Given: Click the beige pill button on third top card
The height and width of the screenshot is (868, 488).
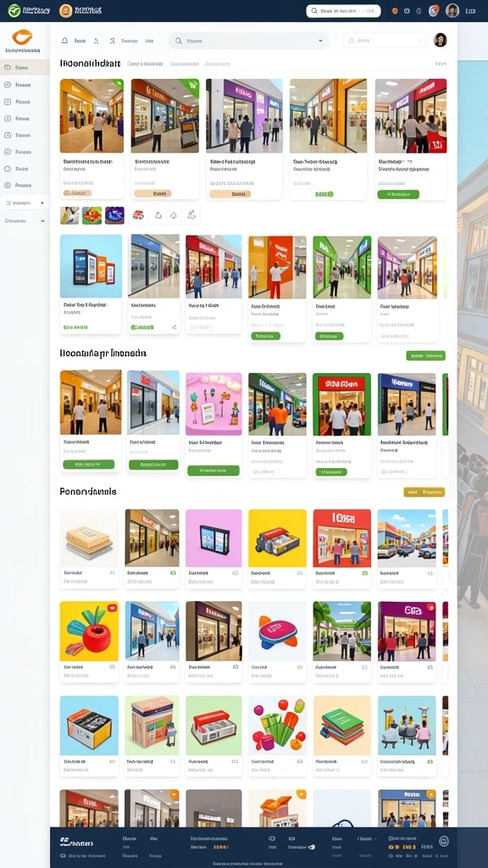Looking at the screenshot, I should tap(230, 194).
